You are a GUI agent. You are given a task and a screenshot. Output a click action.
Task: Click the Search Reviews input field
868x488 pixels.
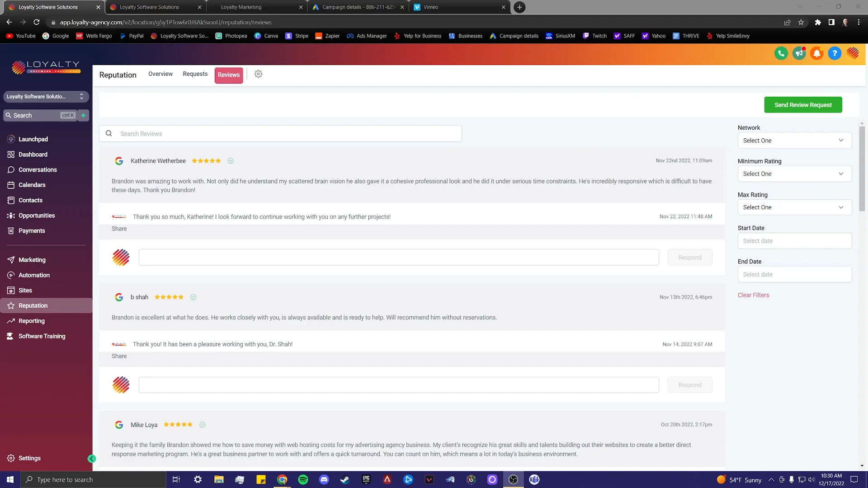click(x=280, y=133)
